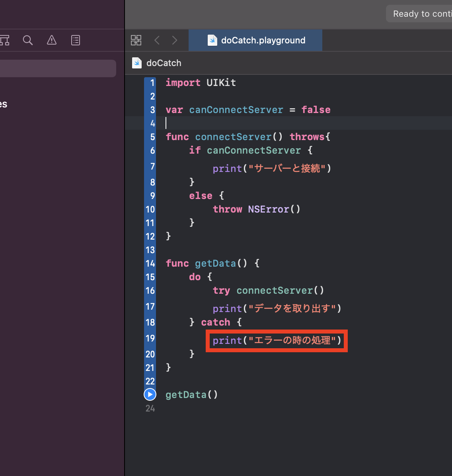Click the if keyword on line 6
The image size is (452, 476).
[195, 150]
